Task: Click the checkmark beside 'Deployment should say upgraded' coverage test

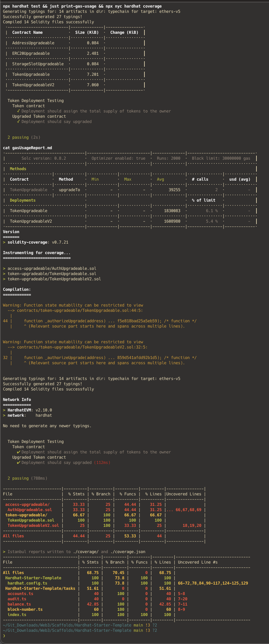Action: coord(18,462)
